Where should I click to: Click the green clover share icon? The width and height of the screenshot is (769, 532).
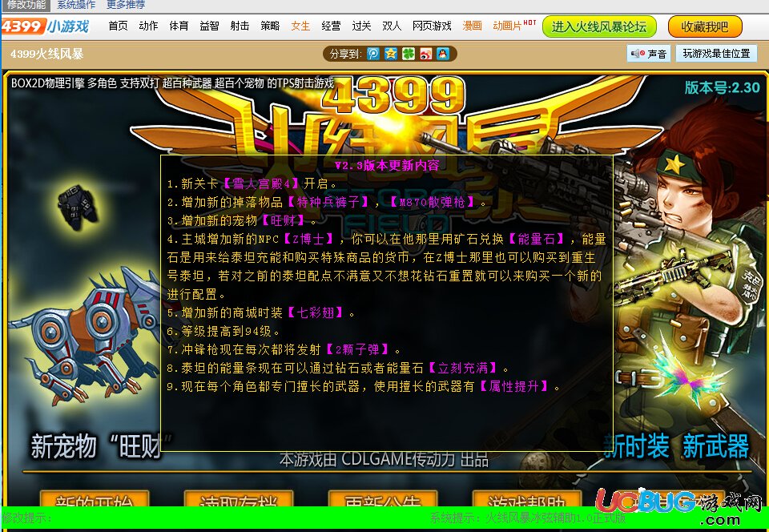(409, 54)
